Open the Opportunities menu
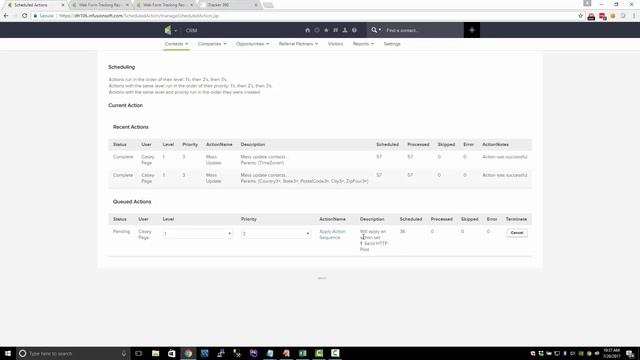 point(252,44)
